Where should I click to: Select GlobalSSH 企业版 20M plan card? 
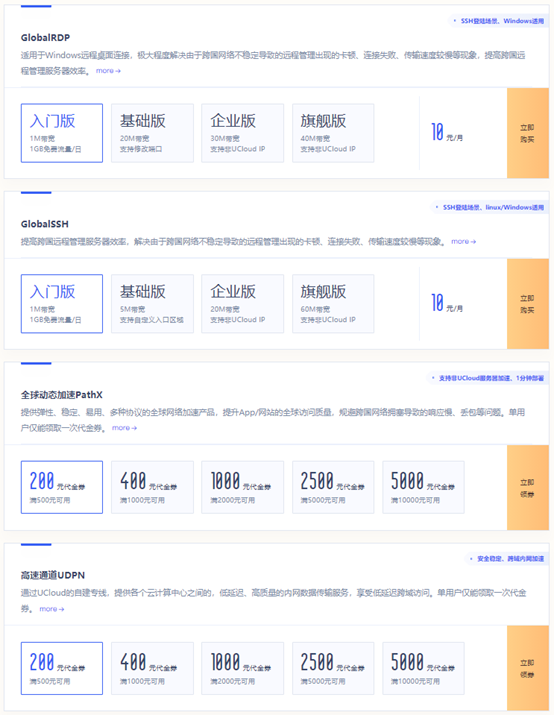(243, 304)
